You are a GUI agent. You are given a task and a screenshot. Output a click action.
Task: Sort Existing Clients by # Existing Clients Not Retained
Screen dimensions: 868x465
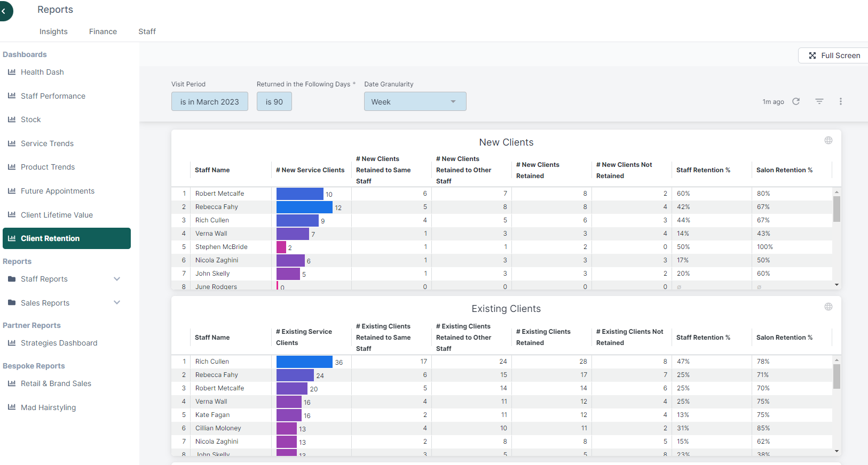point(630,337)
